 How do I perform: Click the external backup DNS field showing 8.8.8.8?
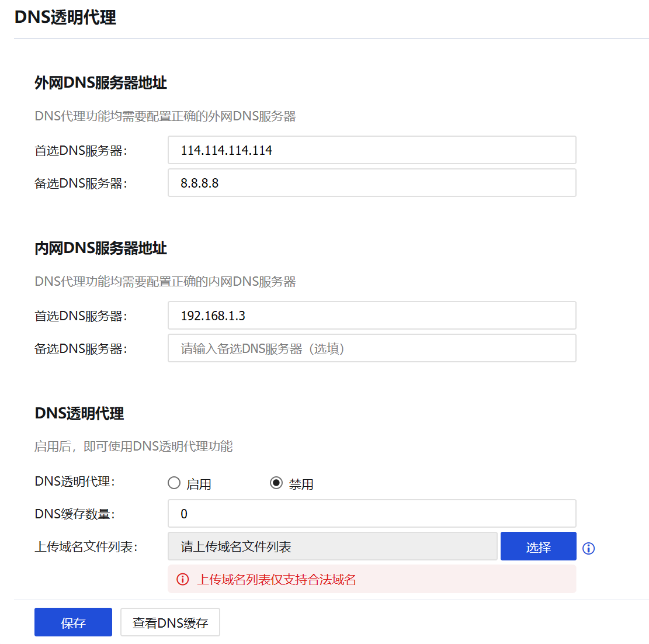point(372,183)
